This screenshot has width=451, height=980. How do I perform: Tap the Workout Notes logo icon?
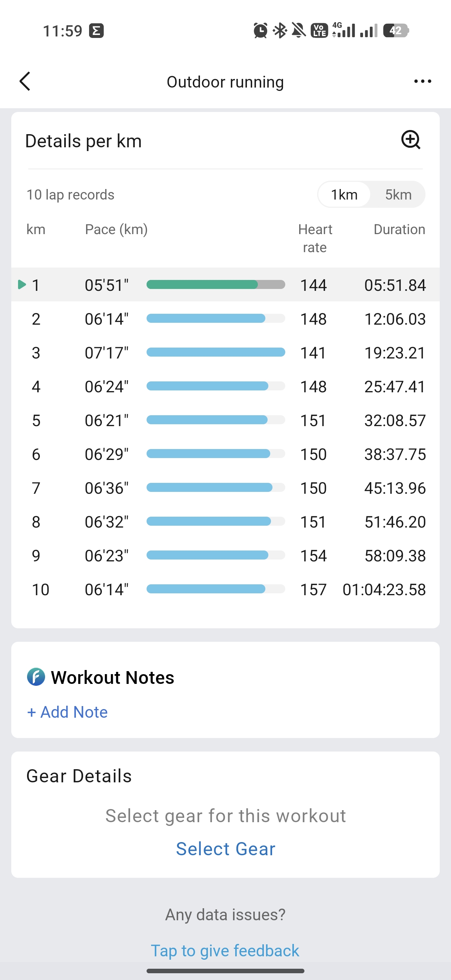tap(36, 677)
